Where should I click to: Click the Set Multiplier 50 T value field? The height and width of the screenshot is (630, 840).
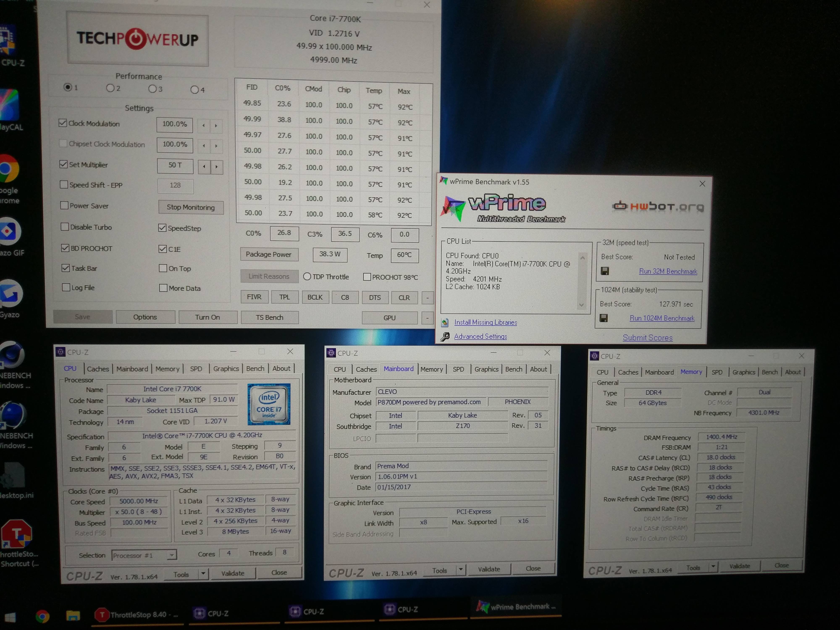(x=175, y=165)
